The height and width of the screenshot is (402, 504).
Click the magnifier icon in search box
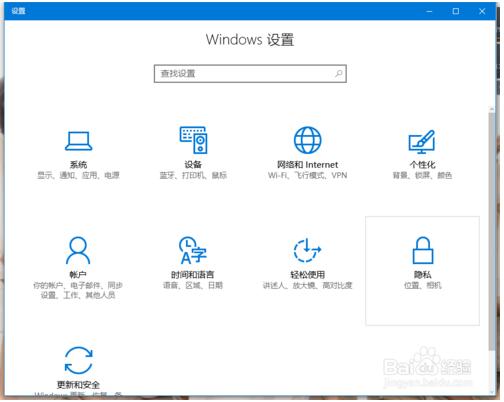click(x=339, y=73)
